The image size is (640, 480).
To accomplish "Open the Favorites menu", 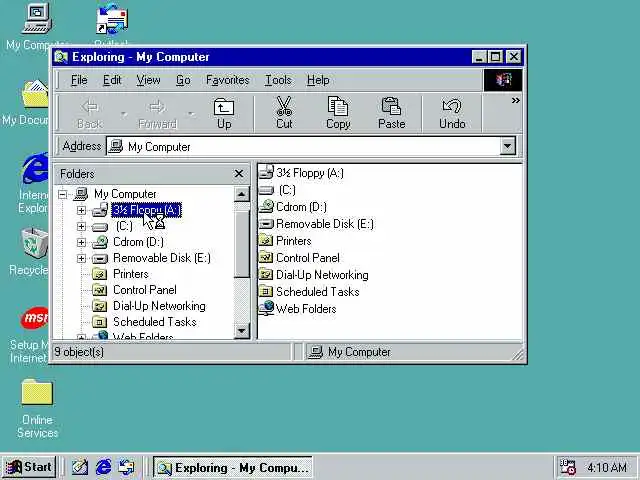I will point(227,80).
